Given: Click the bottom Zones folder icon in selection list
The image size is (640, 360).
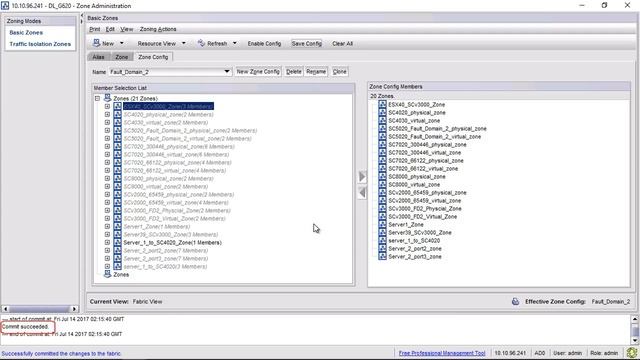Looking at the screenshot, I should coord(107,274).
